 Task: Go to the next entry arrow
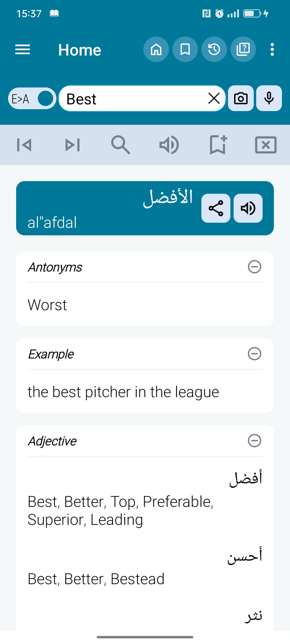(x=73, y=145)
